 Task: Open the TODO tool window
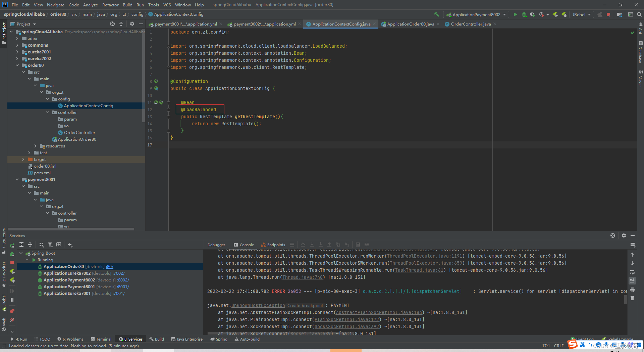coord(42,339)
